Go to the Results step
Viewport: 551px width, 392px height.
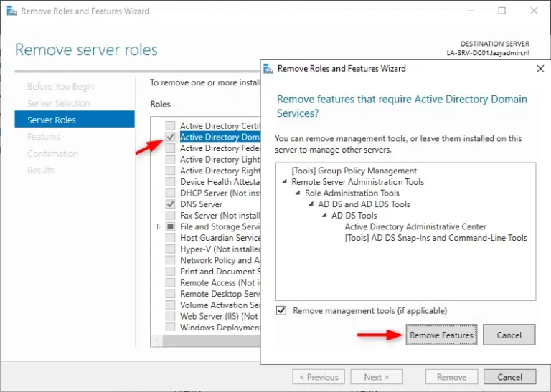[40, 171]
